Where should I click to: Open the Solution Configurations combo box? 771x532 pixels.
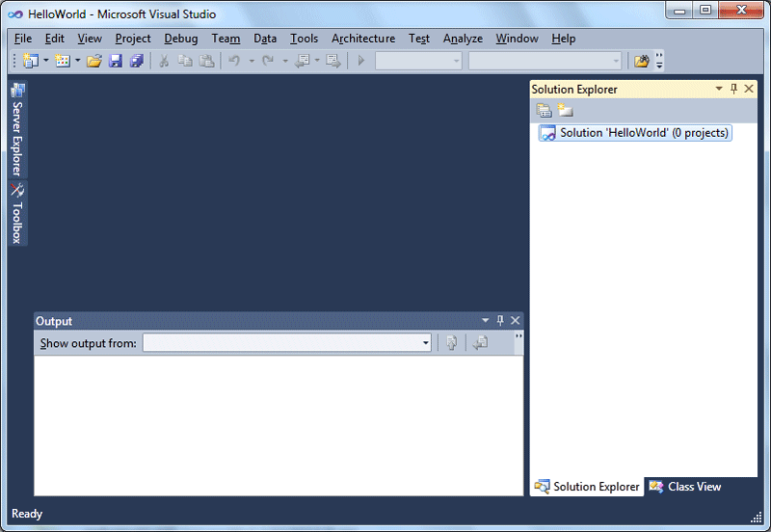tap(418, 61)
